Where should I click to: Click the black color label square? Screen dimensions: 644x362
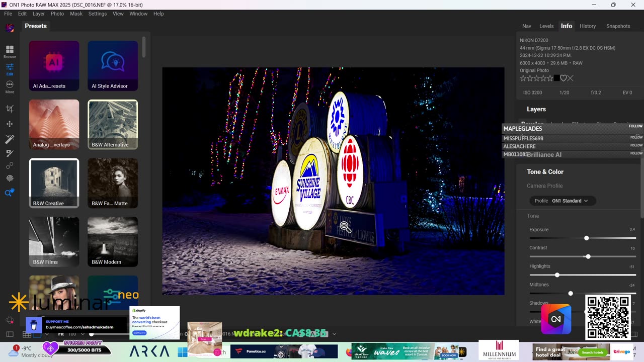556,78
